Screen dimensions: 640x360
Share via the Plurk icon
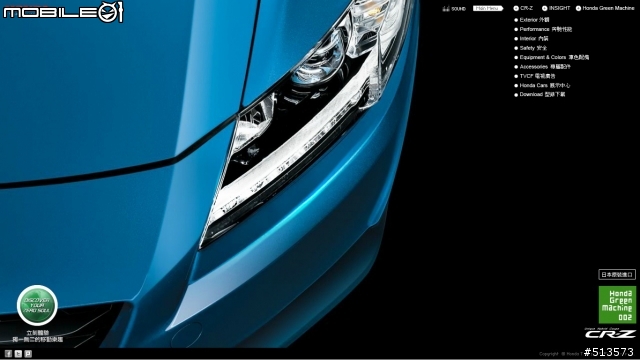coord(28,353)
